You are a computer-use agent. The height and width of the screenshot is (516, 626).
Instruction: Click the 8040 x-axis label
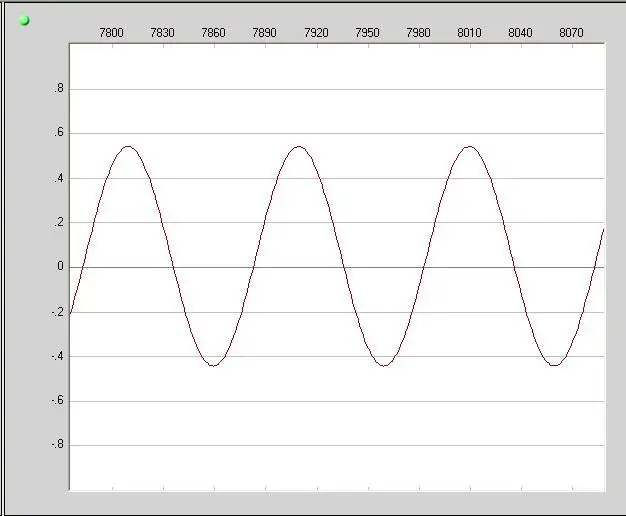pos(521,32)
